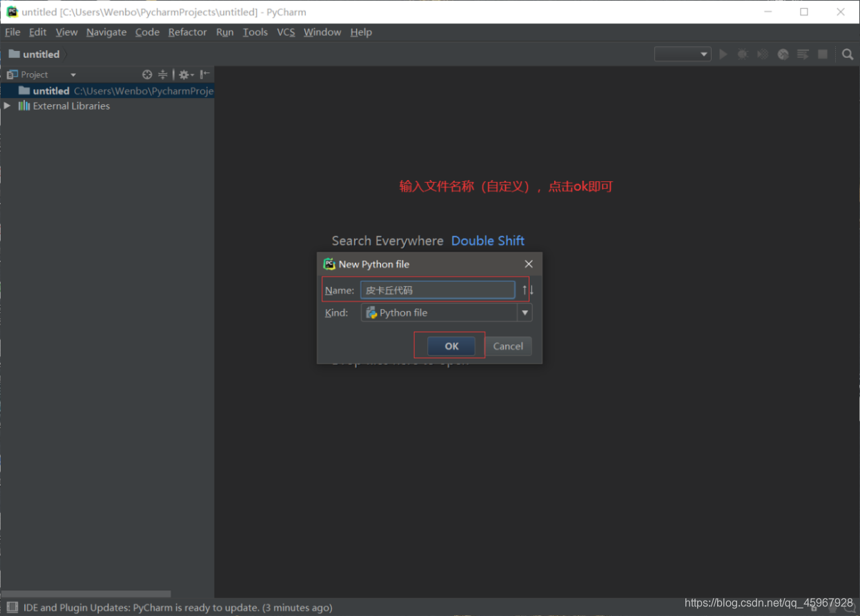Click the PyCharm app icon in title bar
This screenshot has height=616, width=860.
(12, 12)
